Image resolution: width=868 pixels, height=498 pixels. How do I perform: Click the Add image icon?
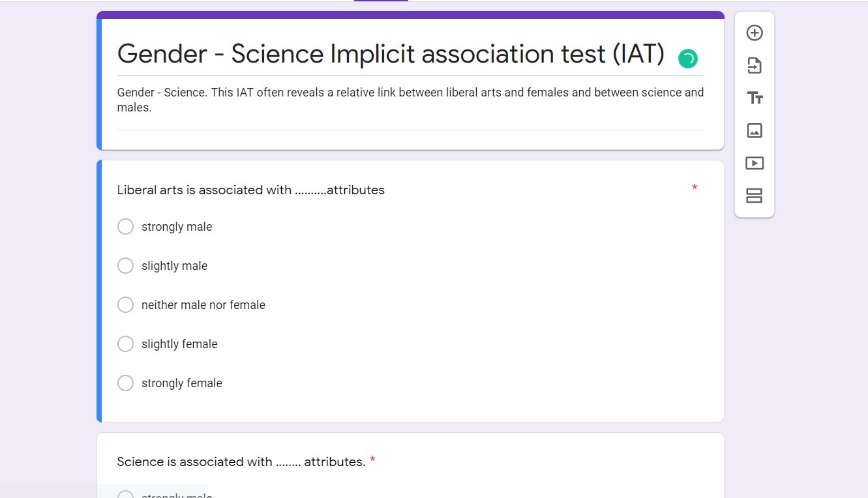pyautogui.click(x=755, y=130)
